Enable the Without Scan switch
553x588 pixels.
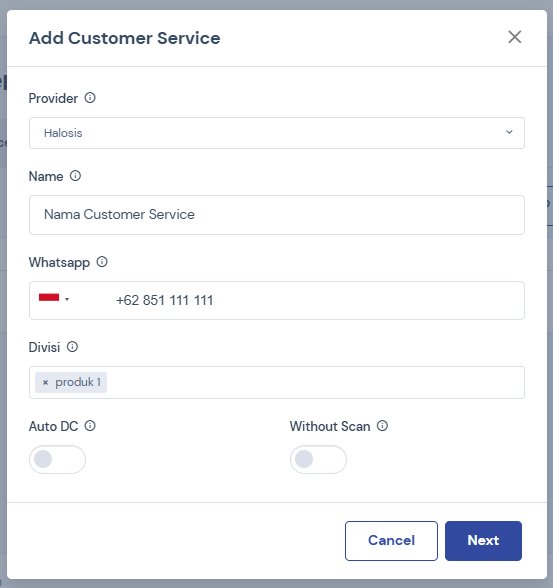(x=318, y=459)
